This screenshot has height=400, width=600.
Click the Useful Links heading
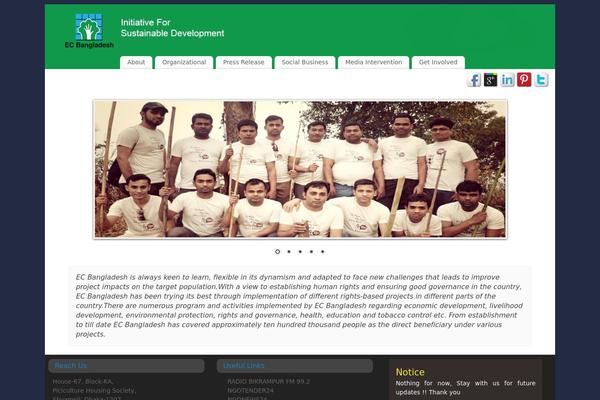click(x=244, y=366)
